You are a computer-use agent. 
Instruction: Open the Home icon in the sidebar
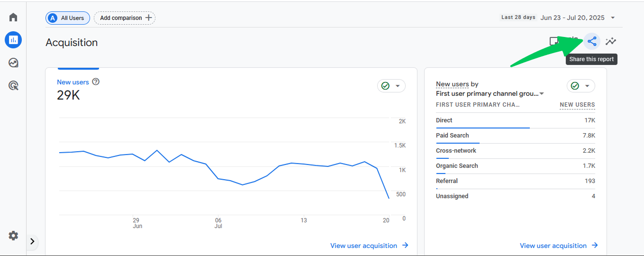(x=13, y=18)
